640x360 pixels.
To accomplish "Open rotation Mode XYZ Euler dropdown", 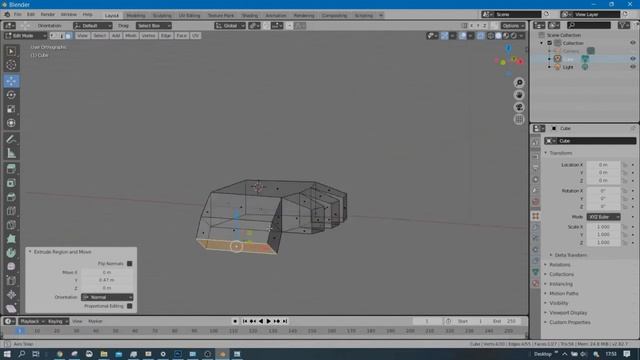I will click(603, 217).
